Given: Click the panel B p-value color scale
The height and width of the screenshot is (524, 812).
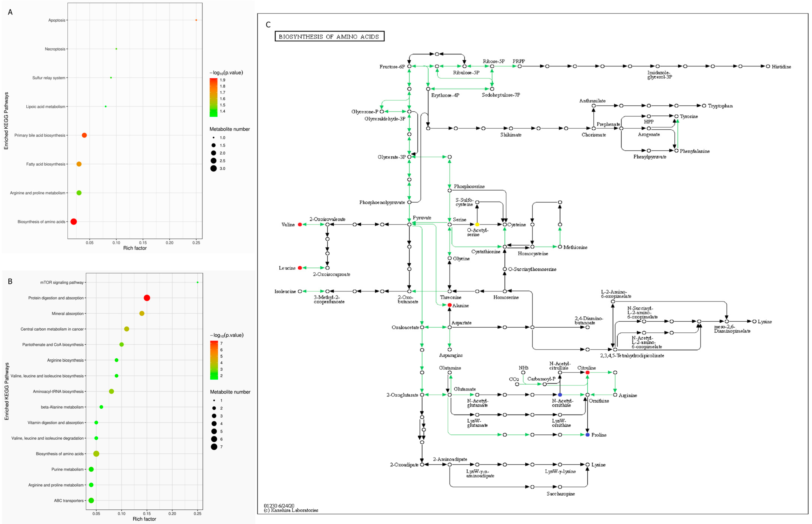Looking at the screenshot, I should tap(214, 360).
